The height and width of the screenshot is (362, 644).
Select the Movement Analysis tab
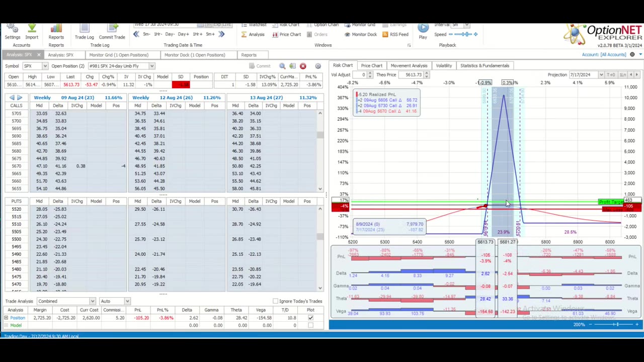(x=409, y=65)
